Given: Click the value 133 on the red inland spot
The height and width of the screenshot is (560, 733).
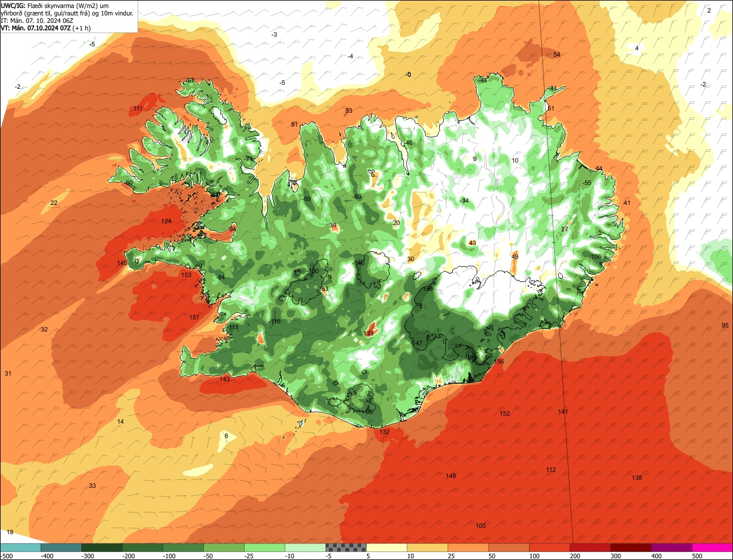Looking at the screenshot, I should (369, 333).
